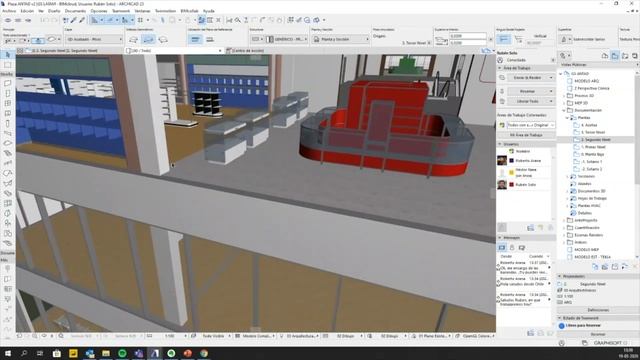Click Rubén Soto's red color swatch

coord(511,185)
